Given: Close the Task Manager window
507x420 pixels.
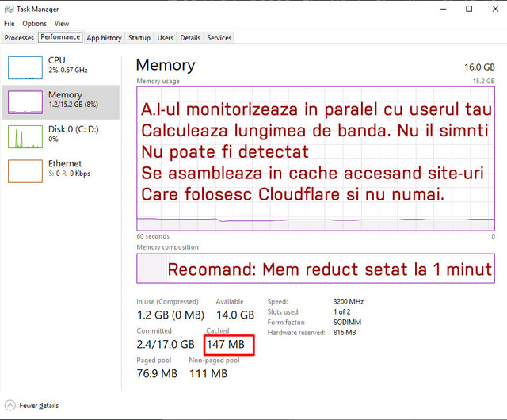Looking at the screenshot, I should coord(495,9).
